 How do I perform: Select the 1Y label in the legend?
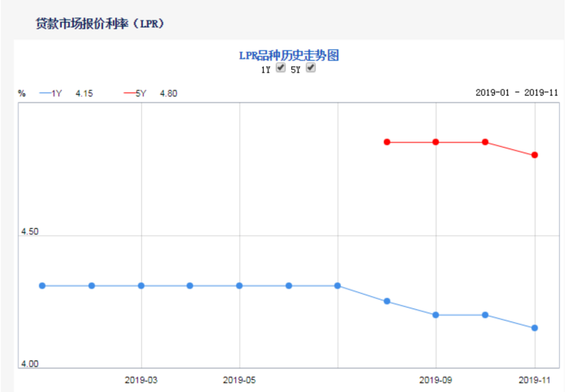point(56,92)
